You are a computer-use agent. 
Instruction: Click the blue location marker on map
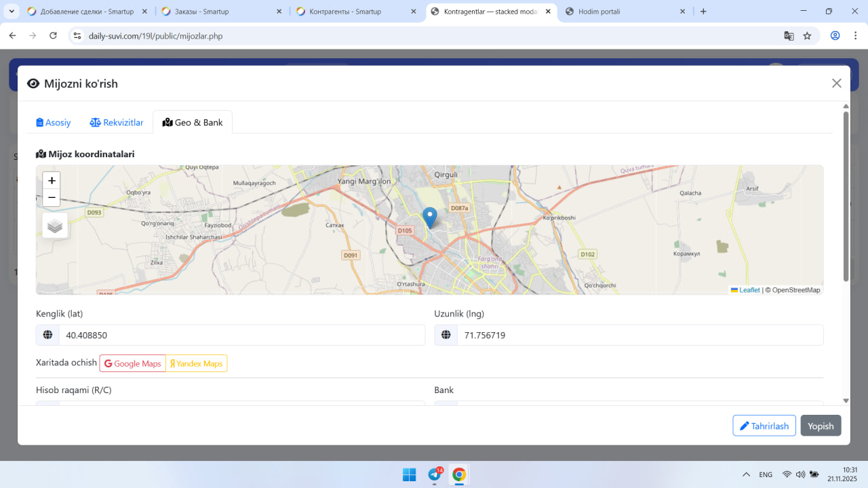(x=429, y=218)
